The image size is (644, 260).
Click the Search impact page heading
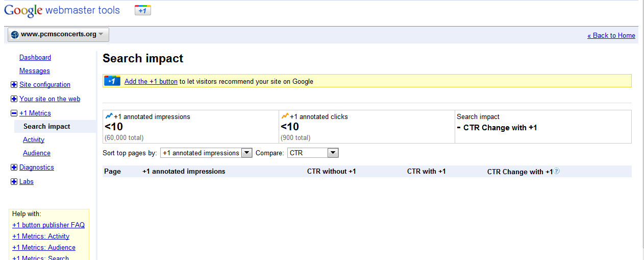[143, 58]
